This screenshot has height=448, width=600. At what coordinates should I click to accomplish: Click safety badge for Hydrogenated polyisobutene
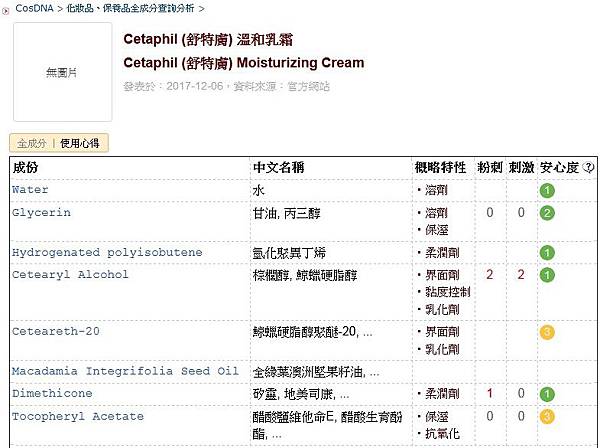[547, 253]
